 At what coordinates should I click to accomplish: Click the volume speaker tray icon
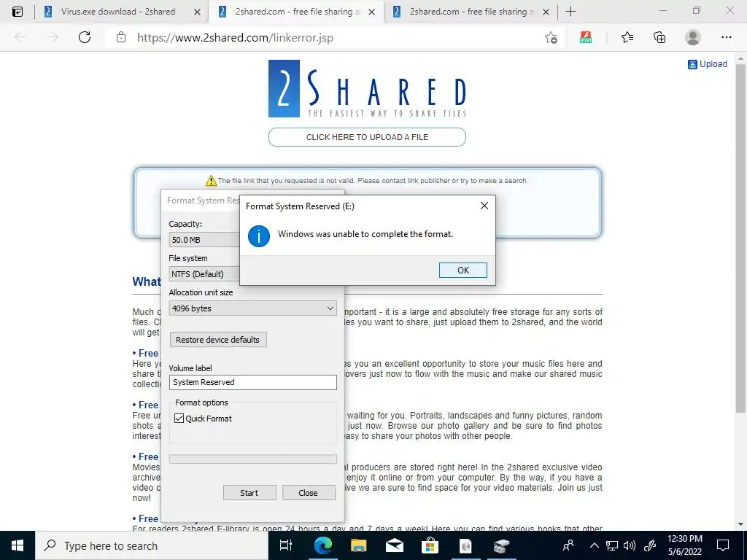click(x=630, y=545)
